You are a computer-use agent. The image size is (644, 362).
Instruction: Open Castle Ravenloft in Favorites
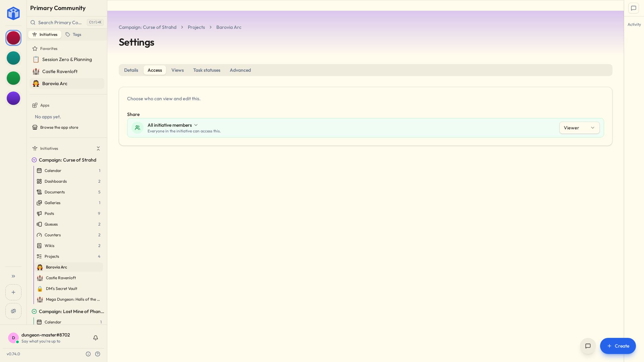tap(67, 71)
